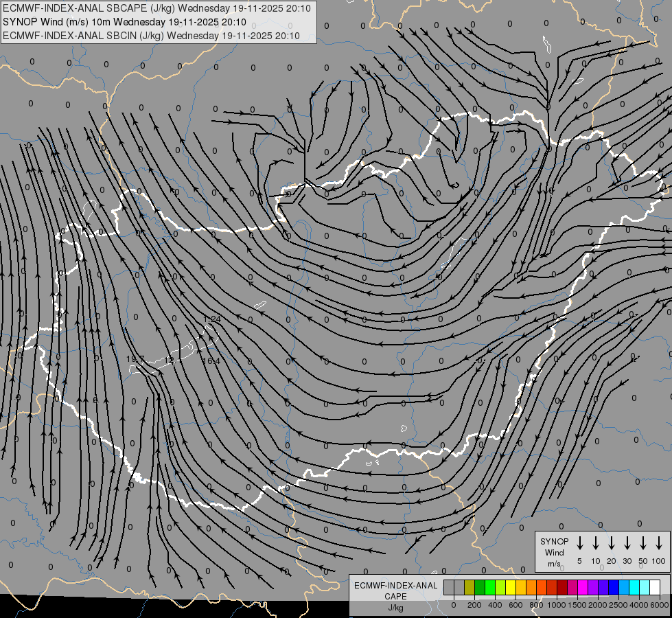Select the pure yellow CAPE swatch
Screen dimensions: 672x618
tap(511, 587)
